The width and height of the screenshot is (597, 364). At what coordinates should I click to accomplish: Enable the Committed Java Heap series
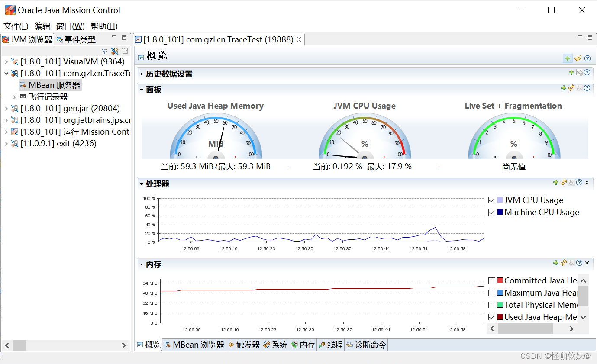click(x=491, y=280)
